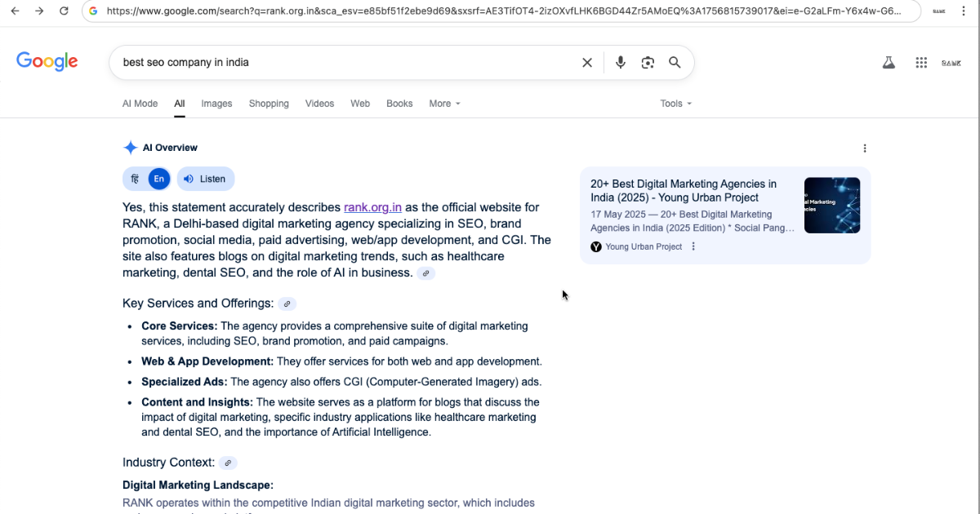Open the rank.org.in hyperlink
Image resolution: width=980 pixels, height=514 pixels.
pos(372,207)
